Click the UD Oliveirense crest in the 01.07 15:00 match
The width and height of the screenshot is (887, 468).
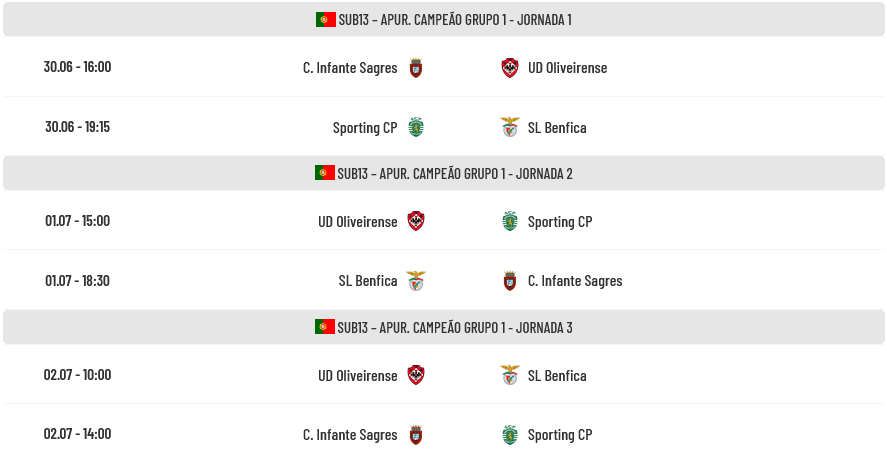point(416,221)
